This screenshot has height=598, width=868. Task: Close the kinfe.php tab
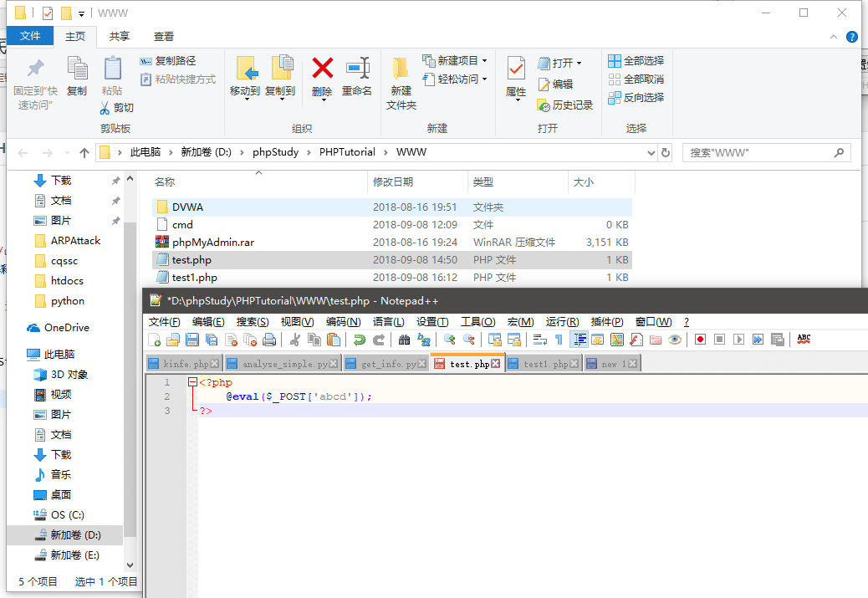pos(215,364)
